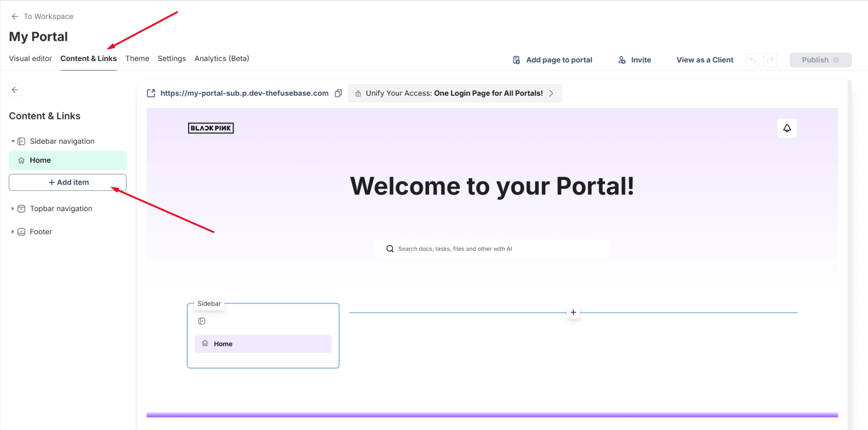Click the sidebar collapse icon in the preview panel

202,321
